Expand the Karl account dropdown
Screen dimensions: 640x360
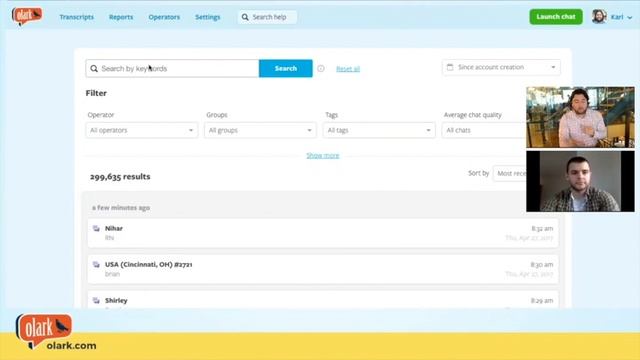621,17
